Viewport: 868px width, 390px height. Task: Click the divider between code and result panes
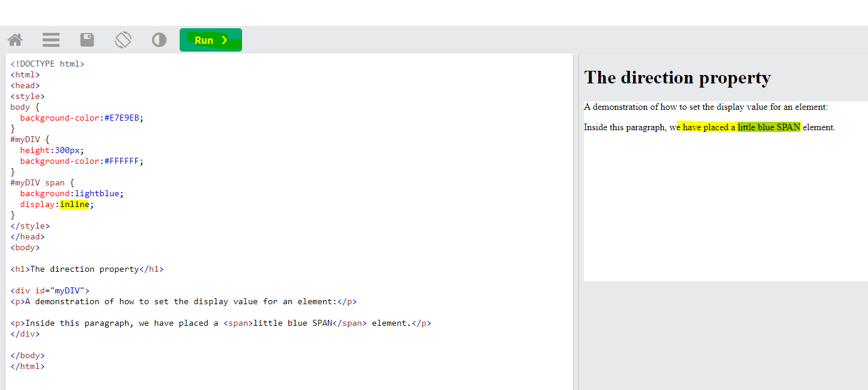point(576,222)
